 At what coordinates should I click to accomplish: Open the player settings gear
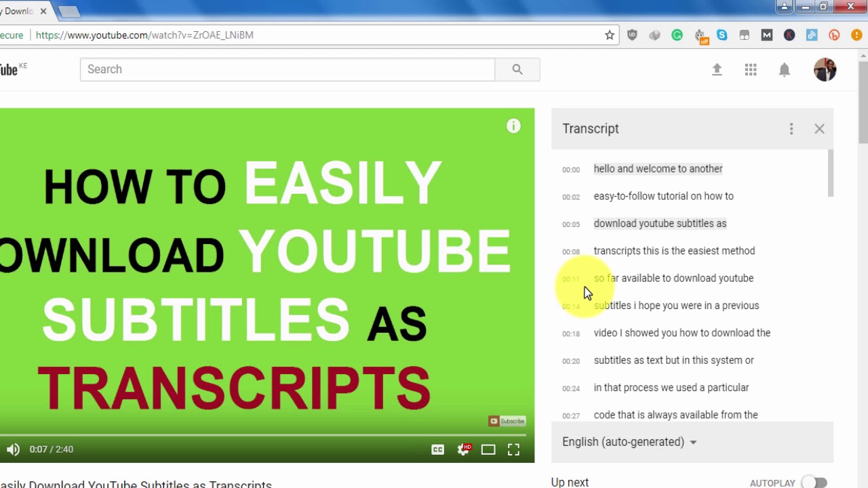click(x=464, y=449)
